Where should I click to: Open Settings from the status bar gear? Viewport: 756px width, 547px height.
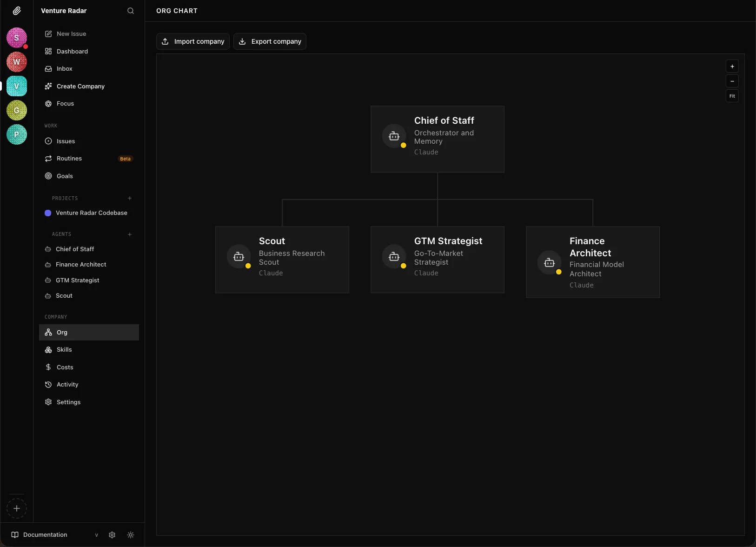coord(112,535)
